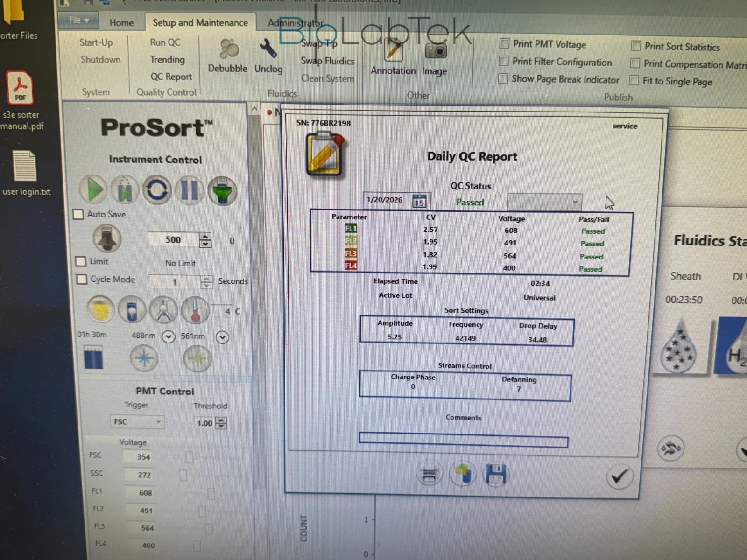747x560 pixels.
Task: Click the Run QC button
Action: pos(165,42)
